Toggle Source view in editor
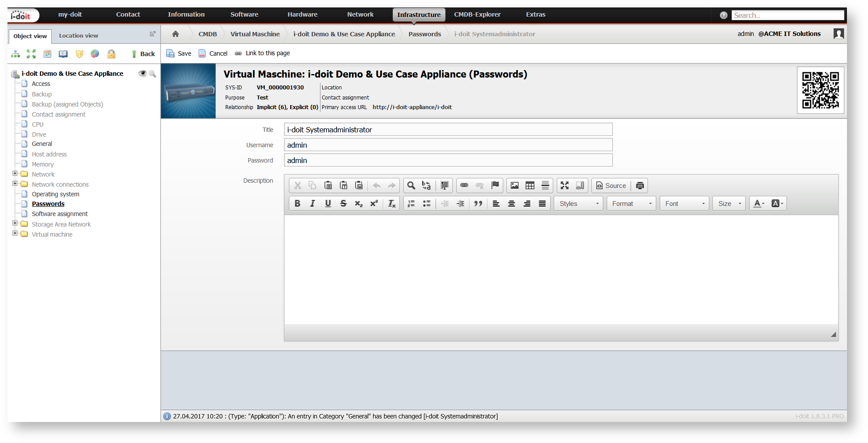This screenshot has height=443, width=868. point(611,186)
